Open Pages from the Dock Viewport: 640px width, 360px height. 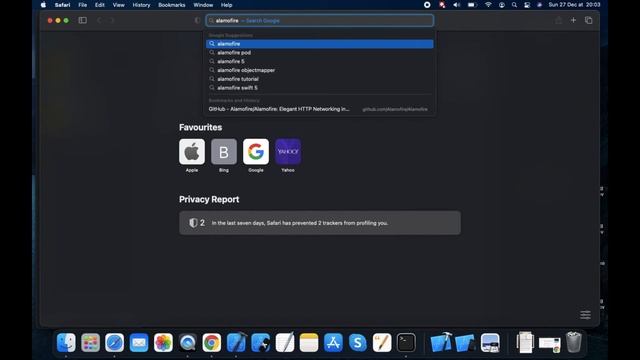click(382, 342)
